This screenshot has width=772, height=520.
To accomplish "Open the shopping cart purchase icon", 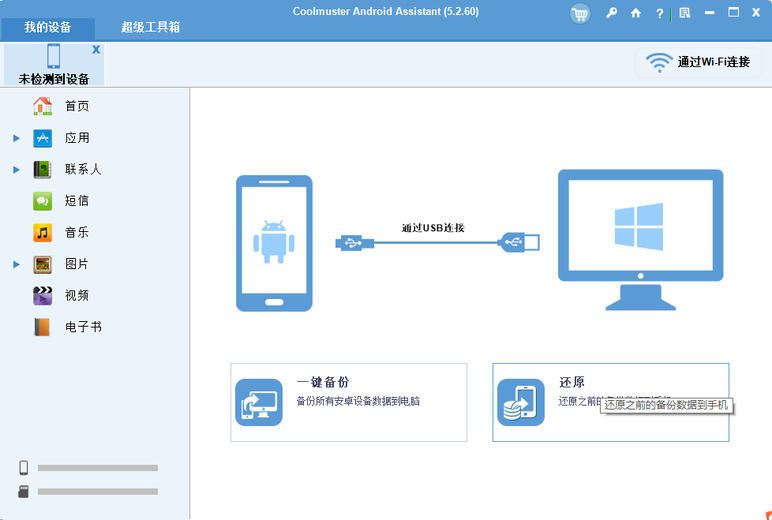I will coord(579,13).
